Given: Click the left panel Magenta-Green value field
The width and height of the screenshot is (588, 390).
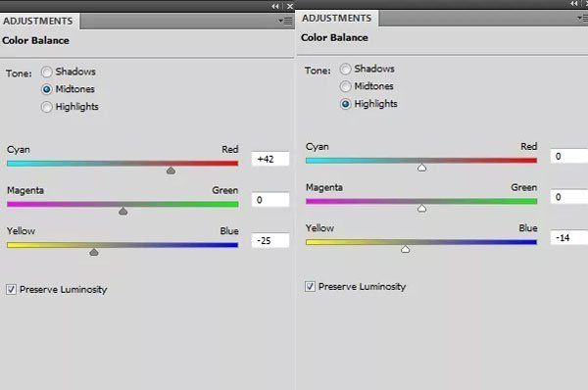Looking at the screenshot, I should [270, 200].
